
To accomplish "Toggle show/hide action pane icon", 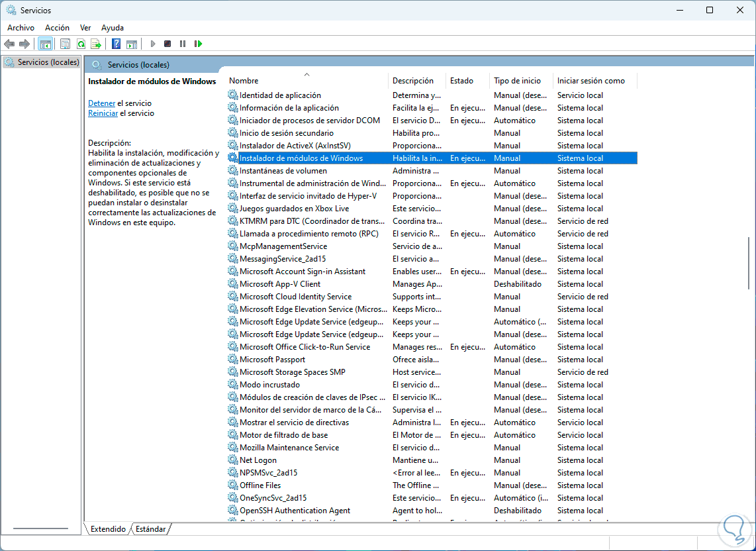I will pos(132,44).
